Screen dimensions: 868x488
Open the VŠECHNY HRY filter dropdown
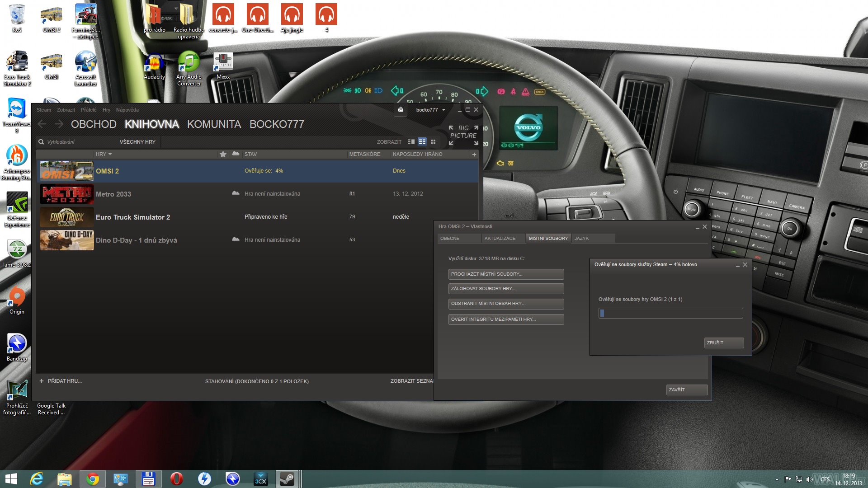pyautogui.click(x=137, y=142)
